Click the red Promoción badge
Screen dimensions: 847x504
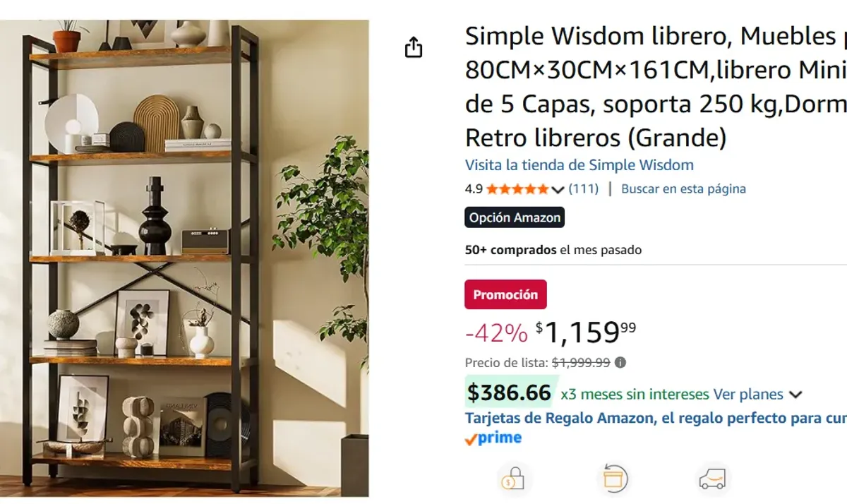(505, 295)
